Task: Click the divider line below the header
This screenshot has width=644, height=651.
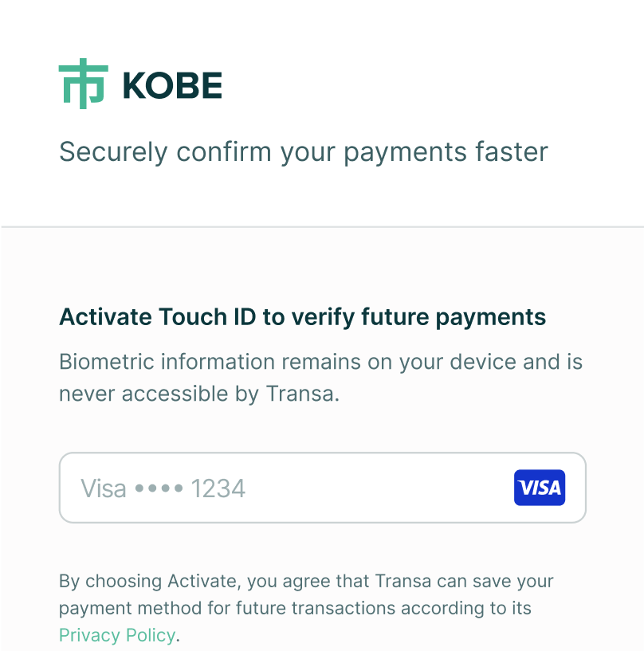Action: coord(322,227)
